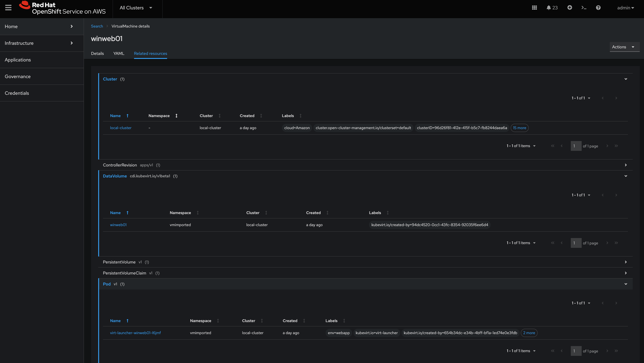This screenshot has width=644, height=363.
Task: Sort Cluster table by Cluster column
Action: [x=219, y=116]
